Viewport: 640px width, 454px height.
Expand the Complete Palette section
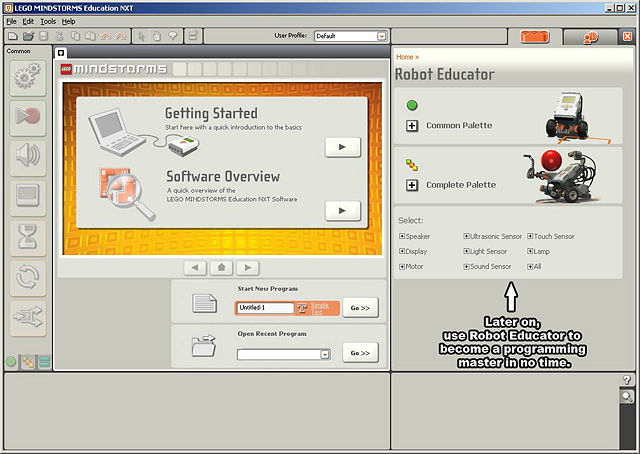pyautogui.click(x=412, y=185)
